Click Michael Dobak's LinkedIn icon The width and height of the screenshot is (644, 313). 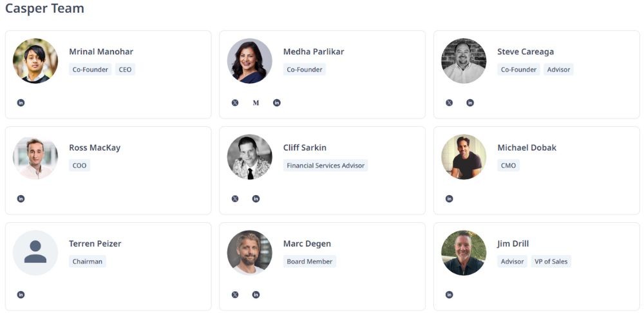pyautogui.click(x=450, y=199)
